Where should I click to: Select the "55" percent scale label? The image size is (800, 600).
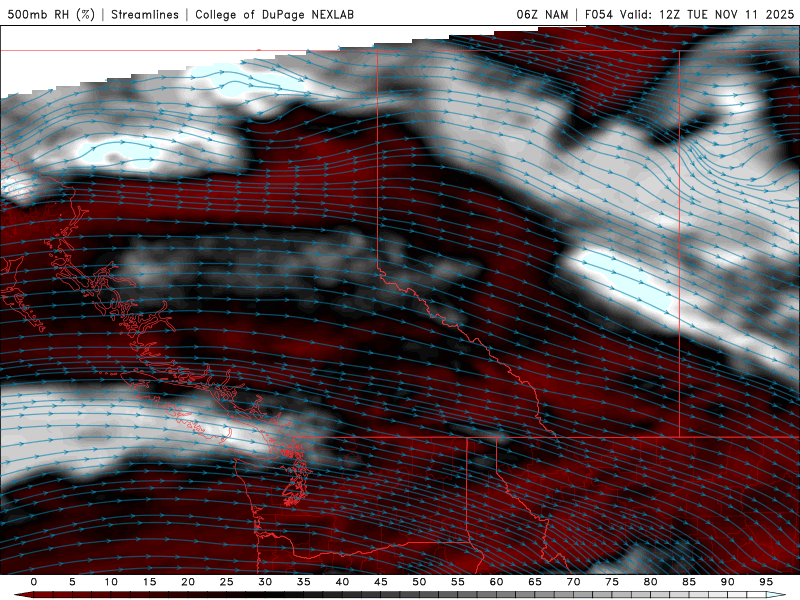(x=458, y=582)
